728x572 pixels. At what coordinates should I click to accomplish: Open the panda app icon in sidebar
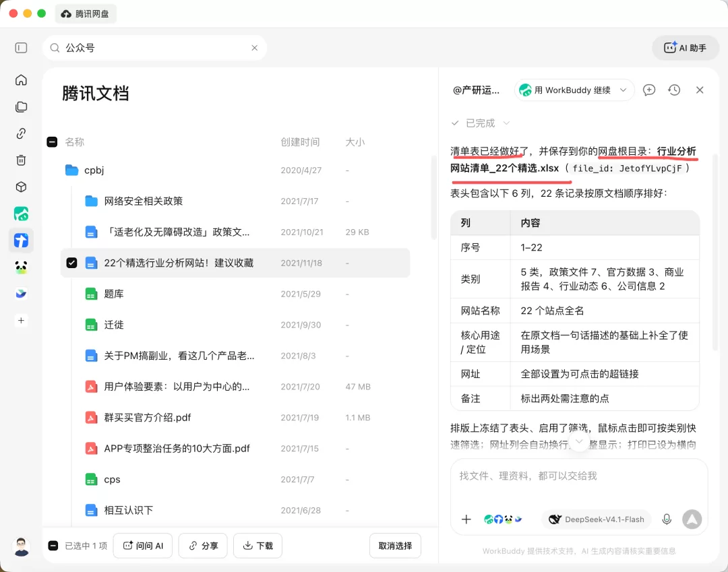pos(21,267)
